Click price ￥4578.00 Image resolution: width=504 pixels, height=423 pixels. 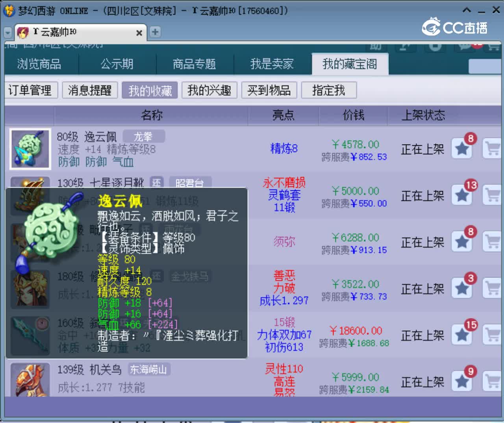[355, 145]
